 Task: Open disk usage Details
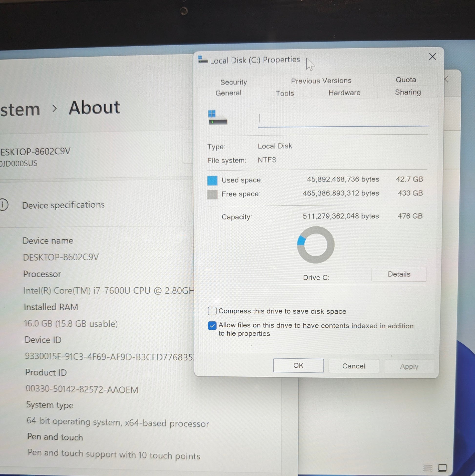point(399,274)
